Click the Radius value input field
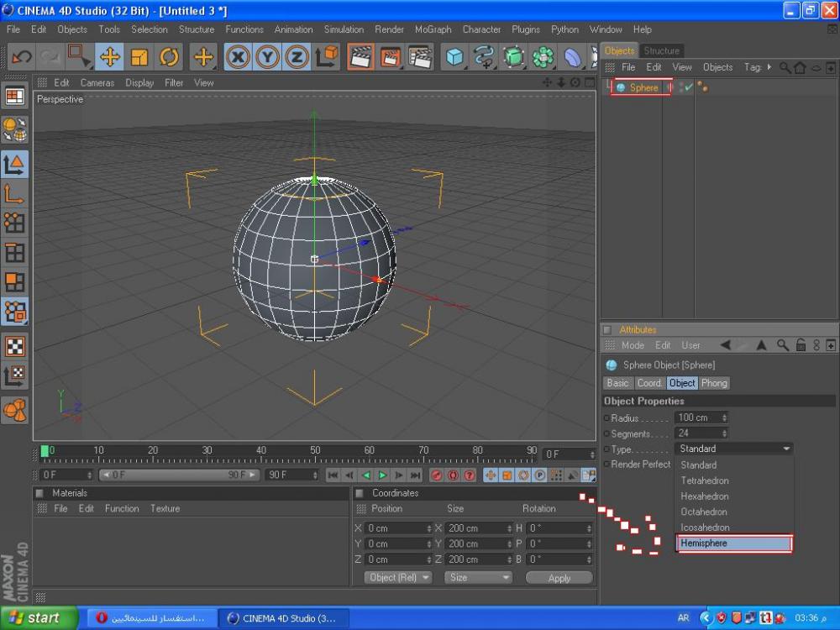The width and height of the screenshot is (840, 630). [x=697, y=417]
